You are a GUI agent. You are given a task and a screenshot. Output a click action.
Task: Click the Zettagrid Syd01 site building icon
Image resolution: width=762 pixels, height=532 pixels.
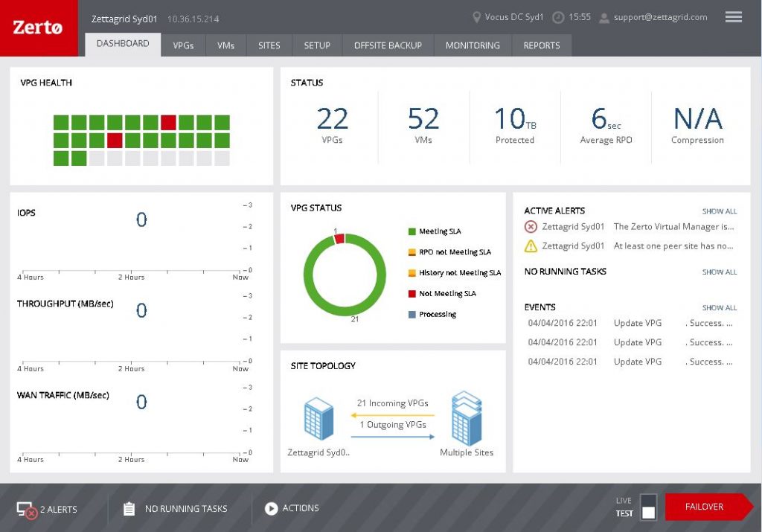click(318, 418)
